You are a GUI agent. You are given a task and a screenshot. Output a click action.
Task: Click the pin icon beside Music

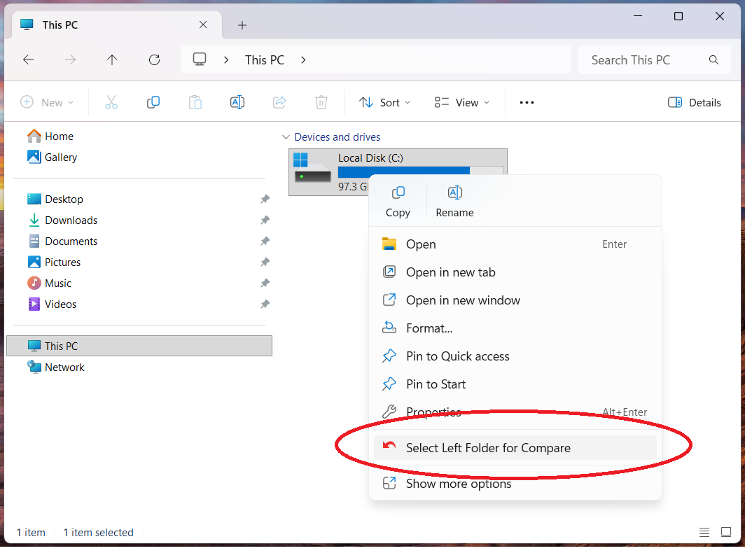click(x=265, y=283)
